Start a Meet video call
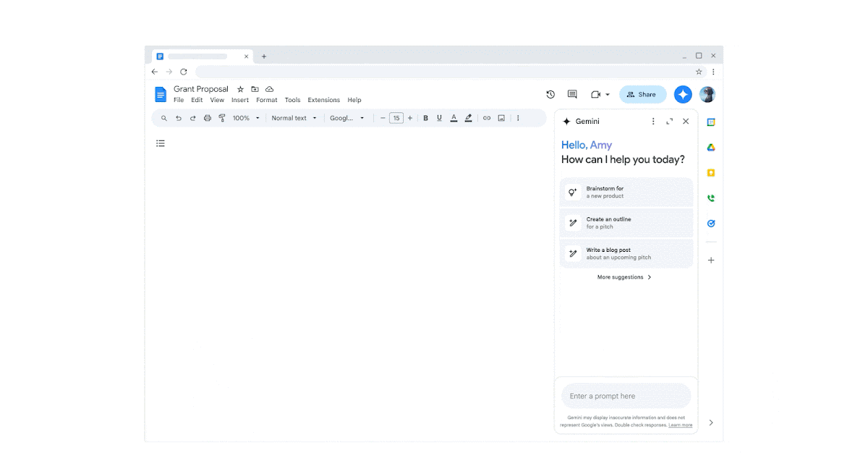Screen dimensions: 868x456 (597, 94)
